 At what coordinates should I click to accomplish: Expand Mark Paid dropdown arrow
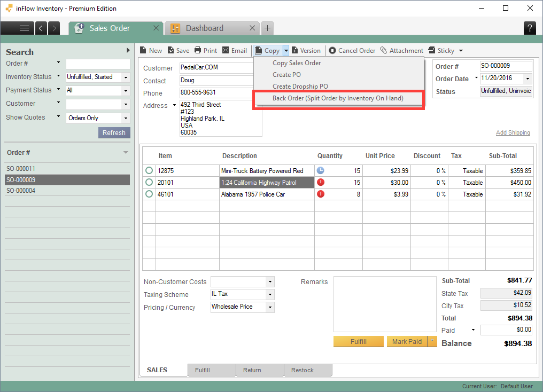[432, 341]
